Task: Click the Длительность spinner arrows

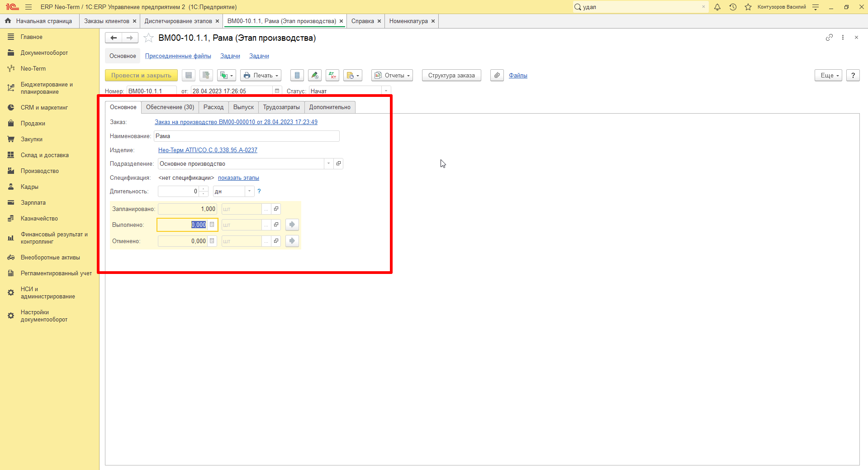Action: click(x=204, y=191)
